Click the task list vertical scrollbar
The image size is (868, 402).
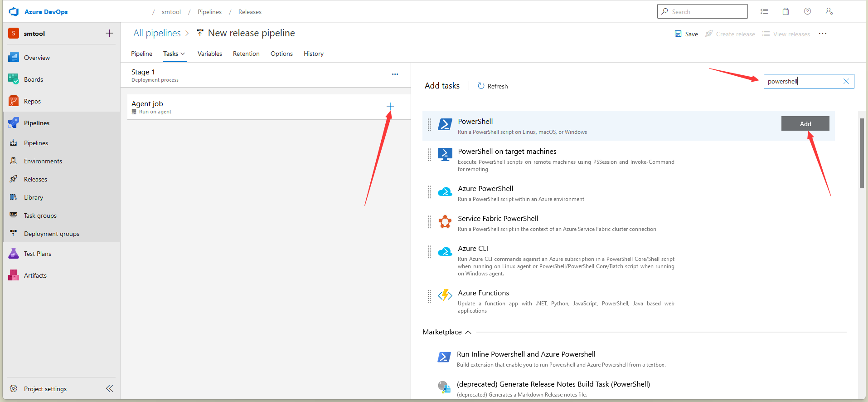pyautogui.click(x=862, y=153)
